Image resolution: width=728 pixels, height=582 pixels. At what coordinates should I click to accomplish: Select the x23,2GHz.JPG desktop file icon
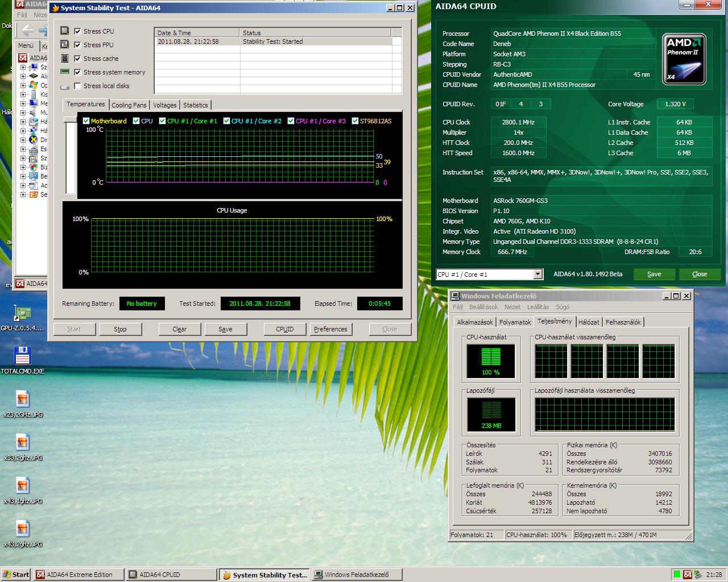click(22, 400)
